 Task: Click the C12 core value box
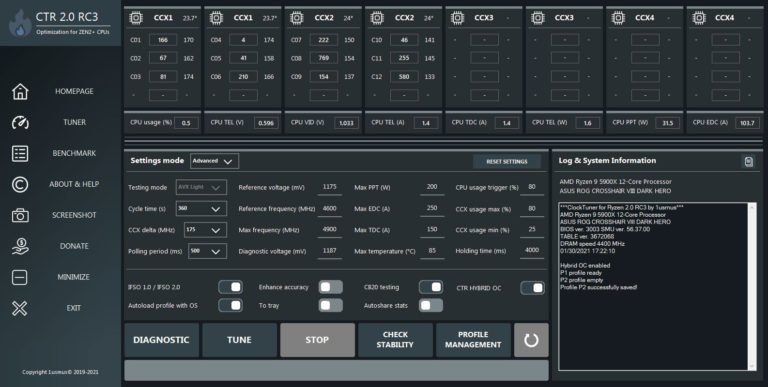(404, 77)
